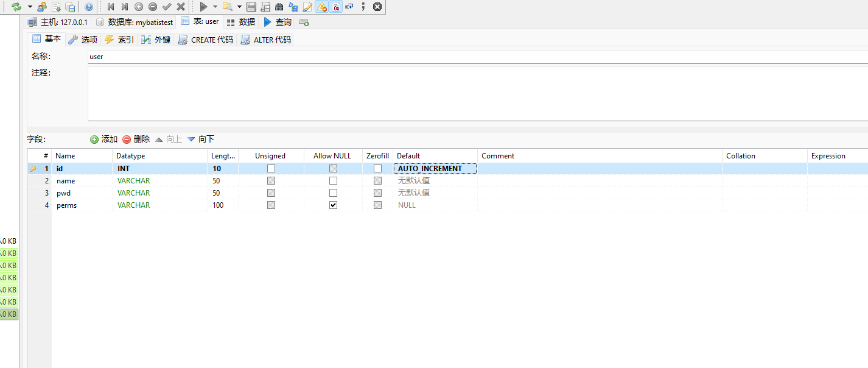The width and height of the screenshot is (868, 368).
Task: Click the query delimiter semicolon icon
Action: pos(363,7)
